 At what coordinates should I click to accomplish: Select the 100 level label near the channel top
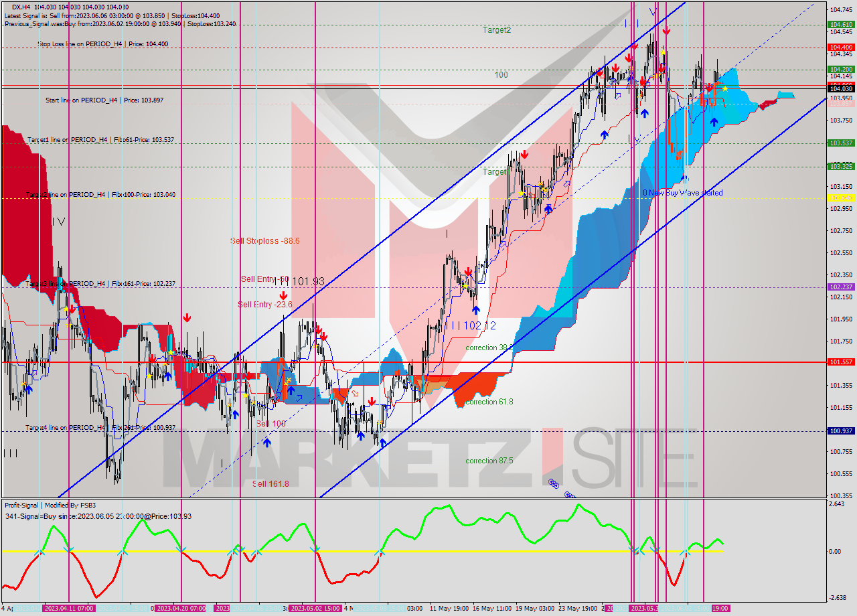tap(501, 75)
